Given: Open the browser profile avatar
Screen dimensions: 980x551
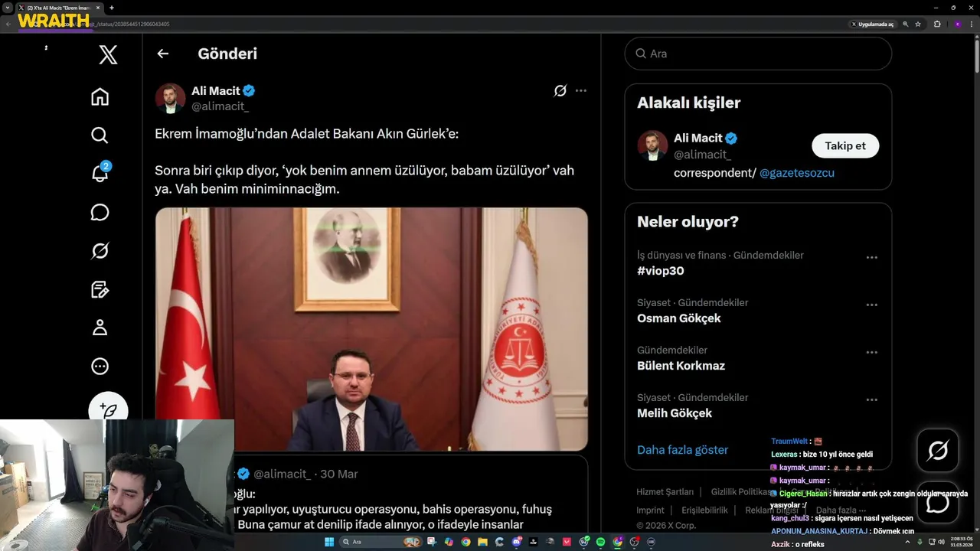Looking at the screenshot, I should pos(958,24).
